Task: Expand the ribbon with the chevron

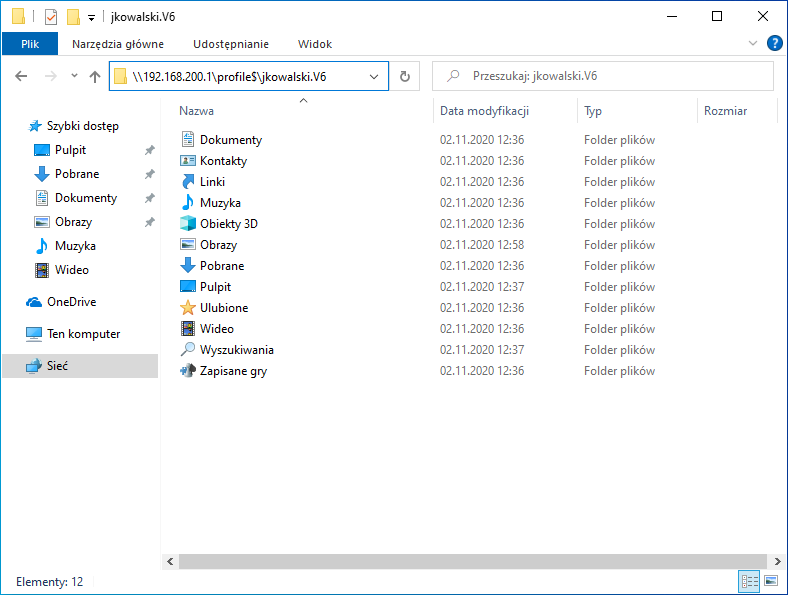Action: (752, 43)
